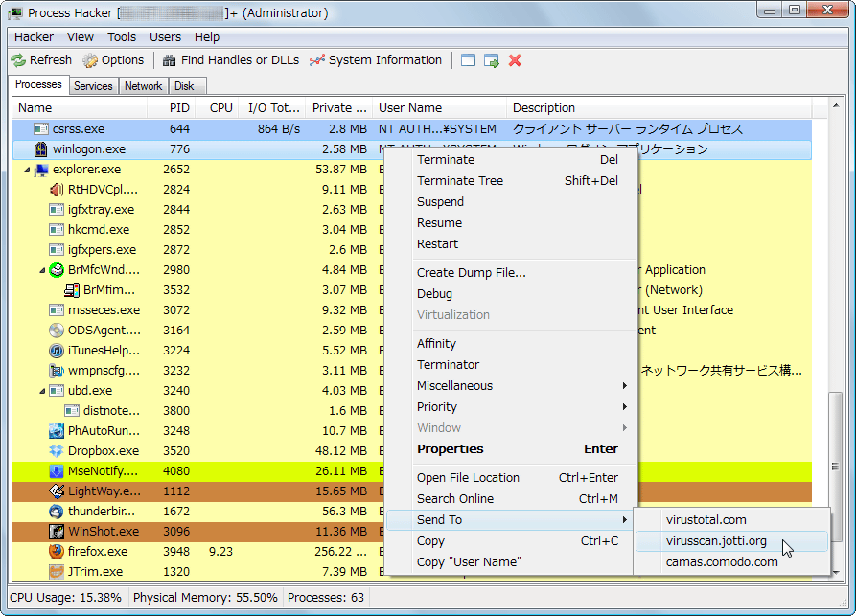The width and height of the screenshot is (856, 616).
Task: Click the BrMfcWnd process icon
Action: tap(57, 270)
